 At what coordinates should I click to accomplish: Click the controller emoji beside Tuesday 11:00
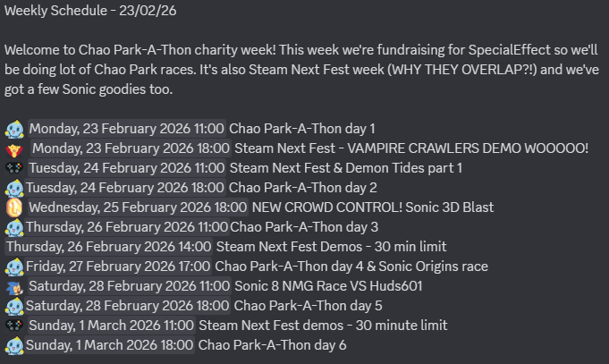pos(14,168)
